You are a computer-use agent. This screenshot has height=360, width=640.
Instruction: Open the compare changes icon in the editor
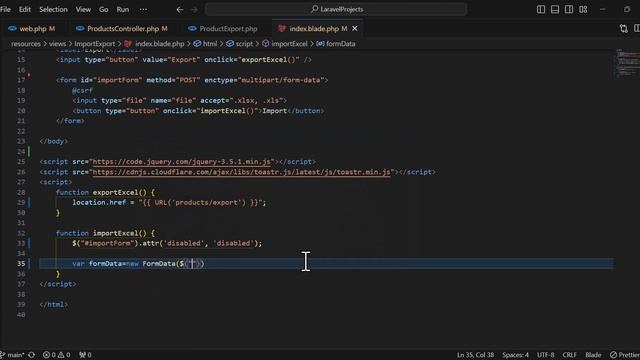[x=623, y=29]
